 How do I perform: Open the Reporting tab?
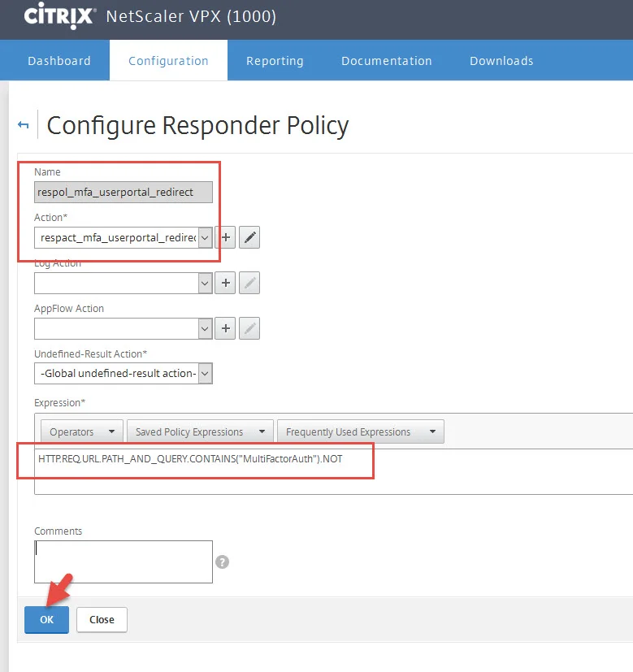[275, 60]
